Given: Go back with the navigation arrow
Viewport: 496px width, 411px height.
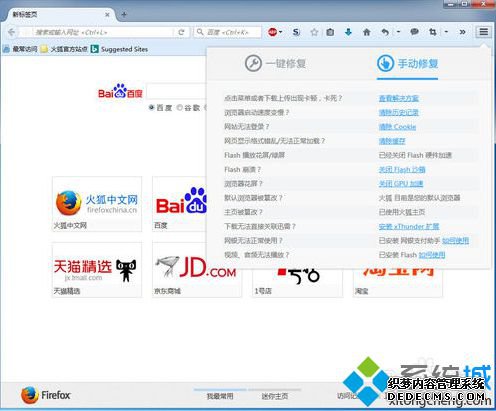Looking at the screenshot, I should pyautogui.click(x=12, y=32).
